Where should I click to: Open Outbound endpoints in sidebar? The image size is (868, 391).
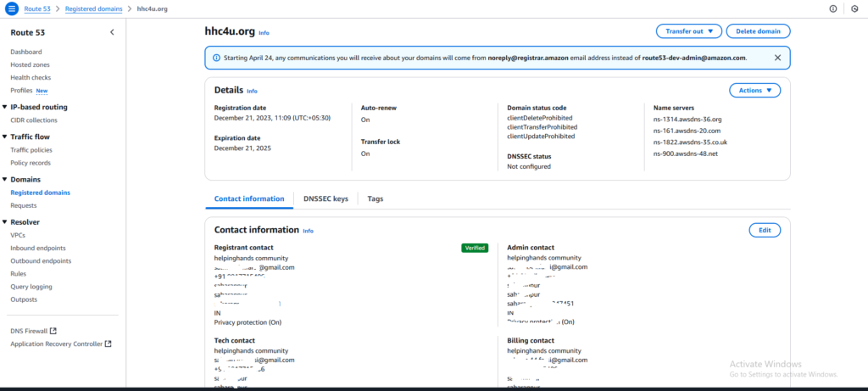click(x=41, y=261)
